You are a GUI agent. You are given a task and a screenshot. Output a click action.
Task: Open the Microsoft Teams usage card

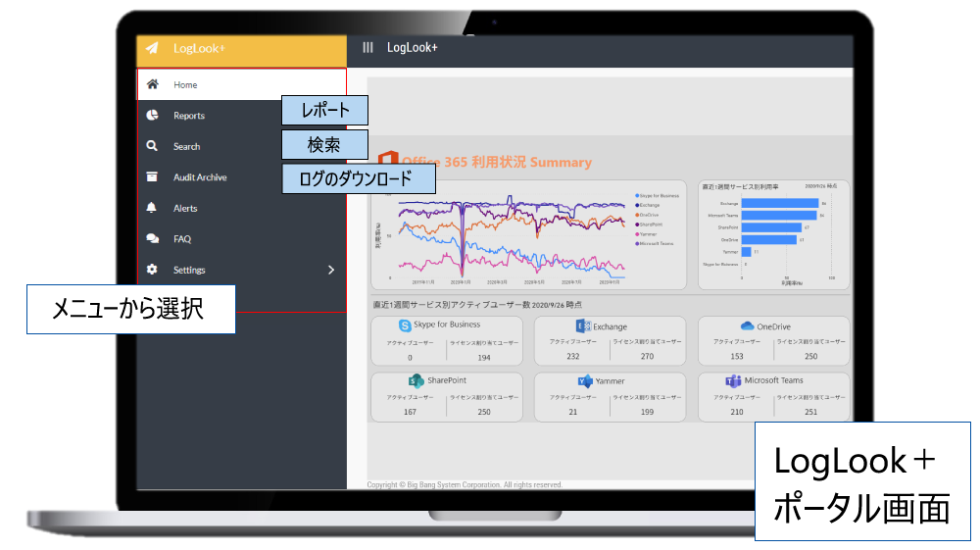773,395
